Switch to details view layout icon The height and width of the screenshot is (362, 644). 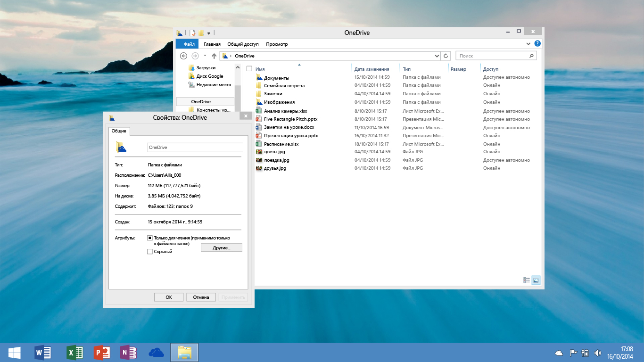[x=527, y=280]
